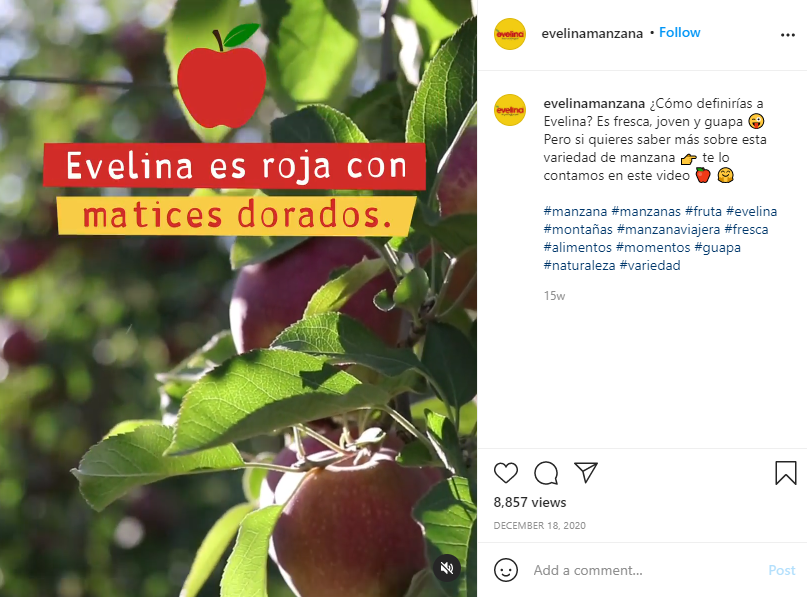Image resolution: width=807 pixels, height=597 pixels.
Task: Like the post with the heart icon
Action: [505, 472]
